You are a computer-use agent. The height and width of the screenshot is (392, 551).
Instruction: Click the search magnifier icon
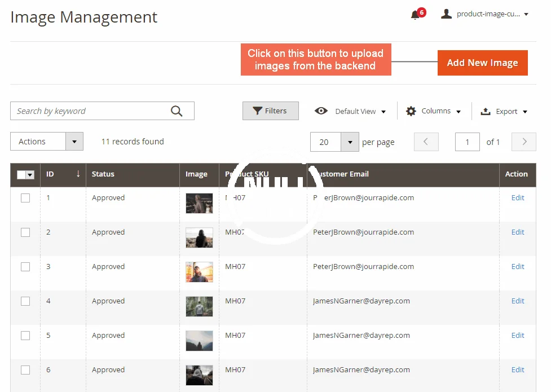[177, 111]
